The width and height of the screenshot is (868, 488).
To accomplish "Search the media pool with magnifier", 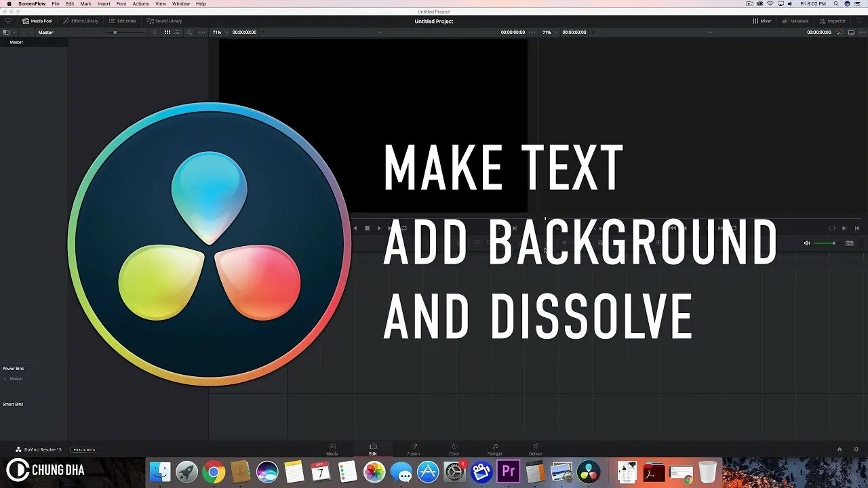I will pyautogui.click(x=189, y=33).
